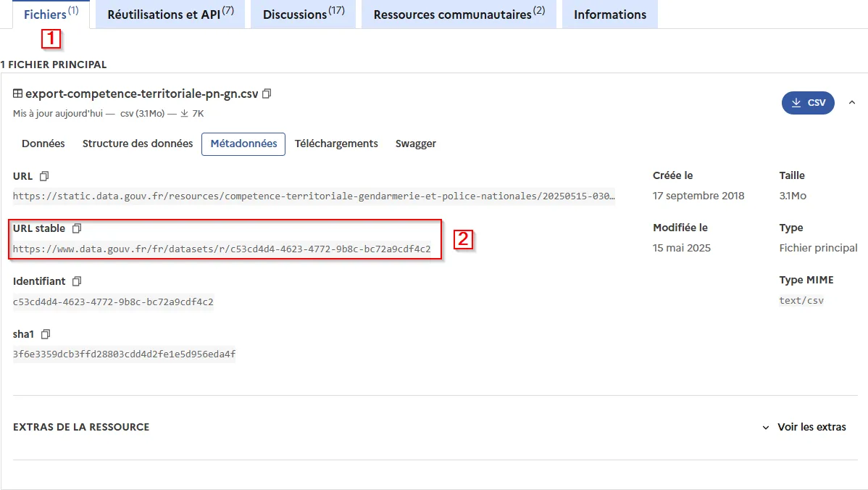Viewport: 868px width, 490px height.
Task: Click the export-competence-territoriale-pn-gn.csv file title
Action: coord(142,94)
